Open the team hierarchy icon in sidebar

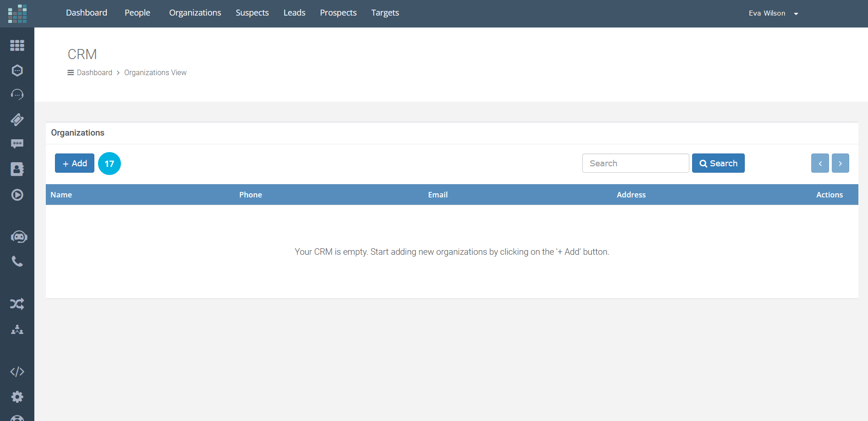tap(17, 329)
